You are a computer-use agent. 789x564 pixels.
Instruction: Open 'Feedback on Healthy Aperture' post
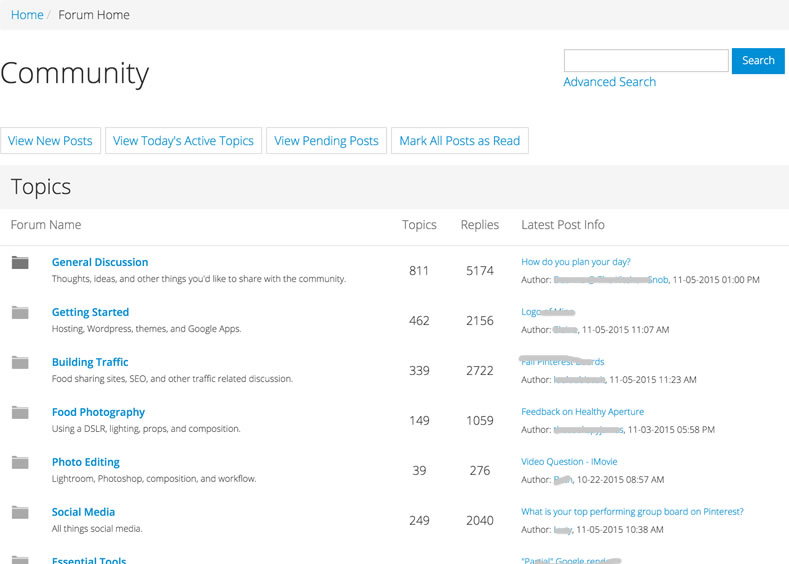pyautogui.click(x=582, y=412)
